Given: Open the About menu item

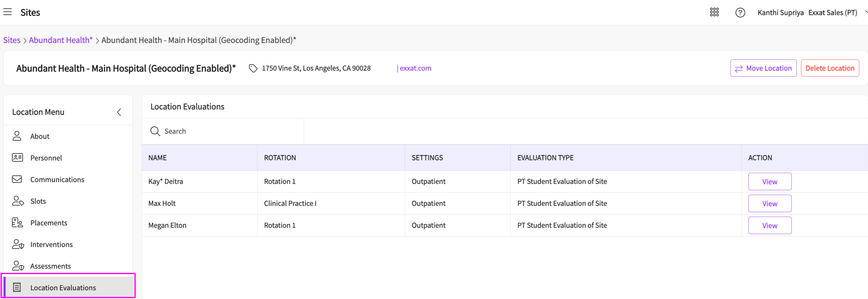Looking at the screenshot, I should point(68,136).
